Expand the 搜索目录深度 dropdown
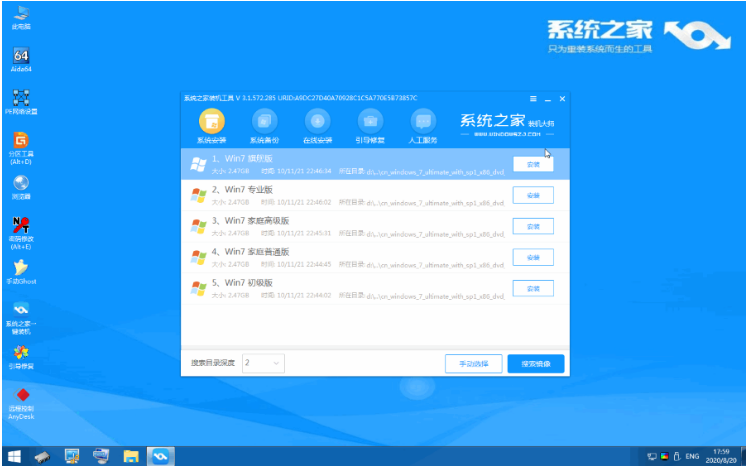 click(x=264, y=362)
